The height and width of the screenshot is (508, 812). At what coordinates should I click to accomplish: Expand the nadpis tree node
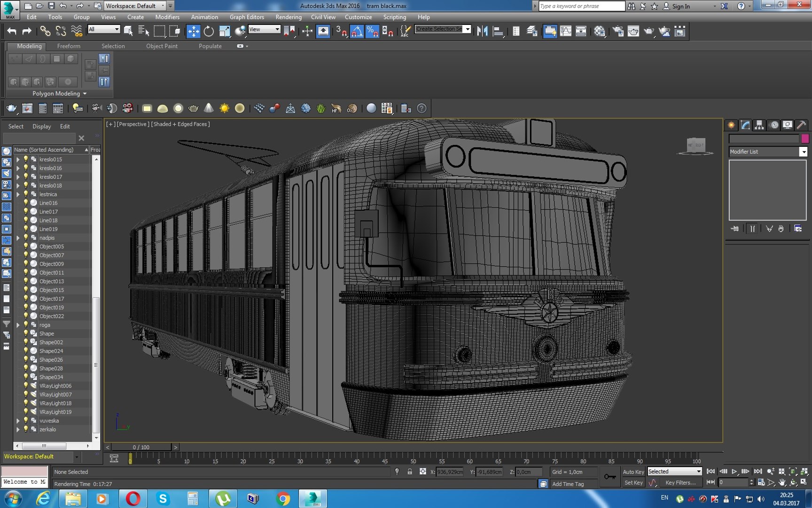(x=18, y=238)
